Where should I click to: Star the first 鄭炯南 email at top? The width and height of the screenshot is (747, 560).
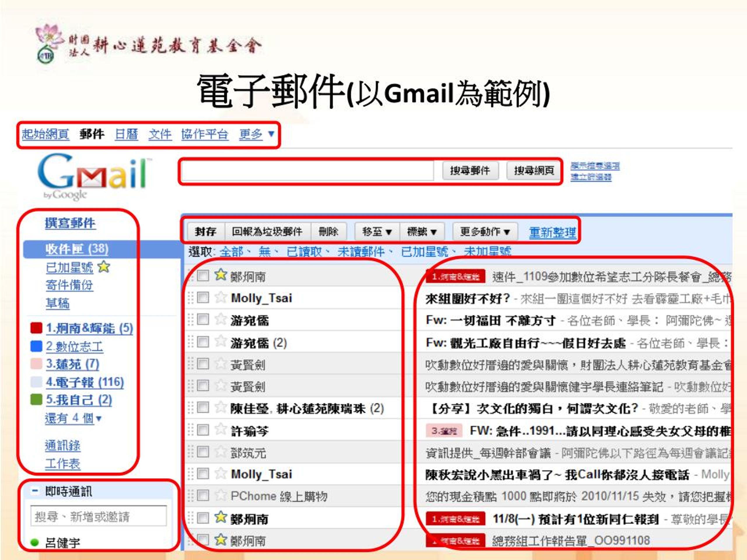(221, 275)
